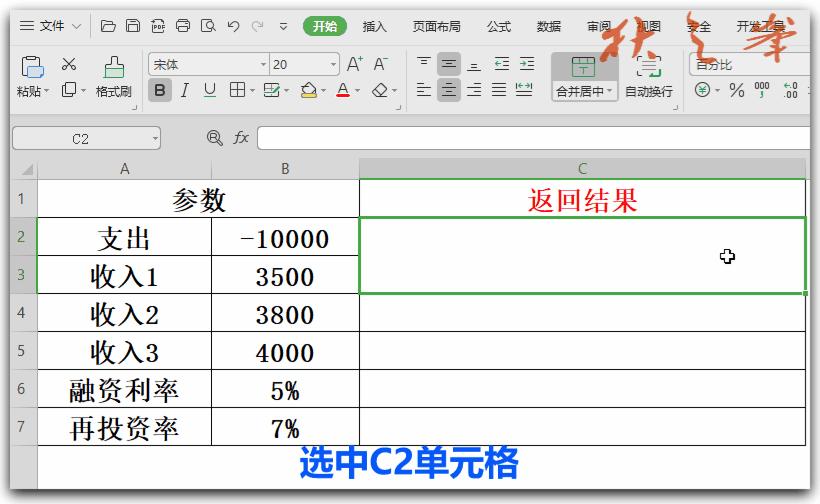Viewport: 820px width, 504px height.
Task: Redo the last action
Action: pyautogui.click(x=257, y=26)
